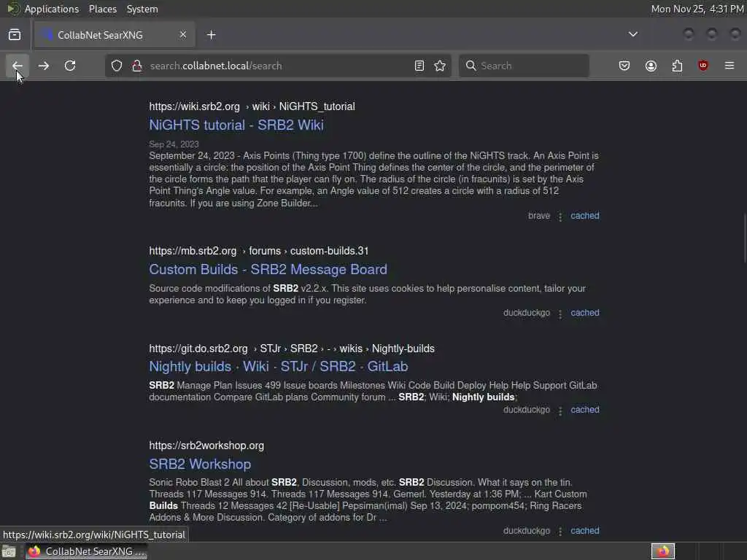747x560 pixels.
Task: Open tracking protection shield info
Action: 117,66
